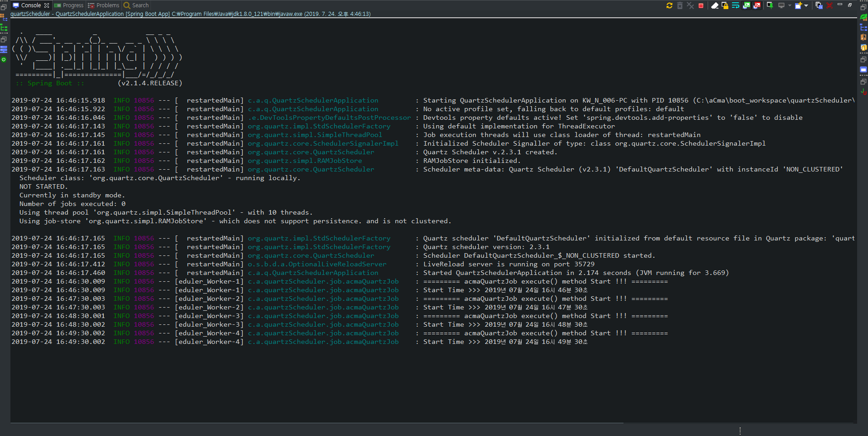Image resolution: width=868 pixels, height=436 pixels.
Task: Expand the Open Console dropdown arrow
Action: (x=806, y=5)
